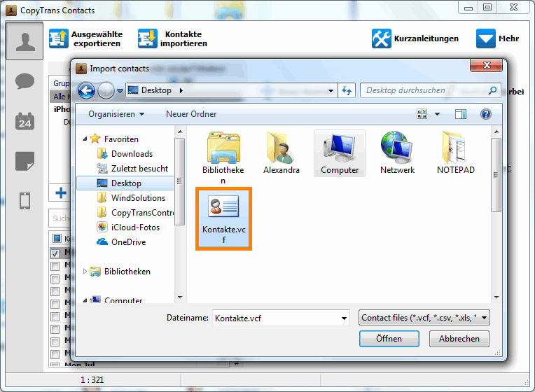Check the second contact checkbox in list
The image size is (535, 392).
point(55,266)
